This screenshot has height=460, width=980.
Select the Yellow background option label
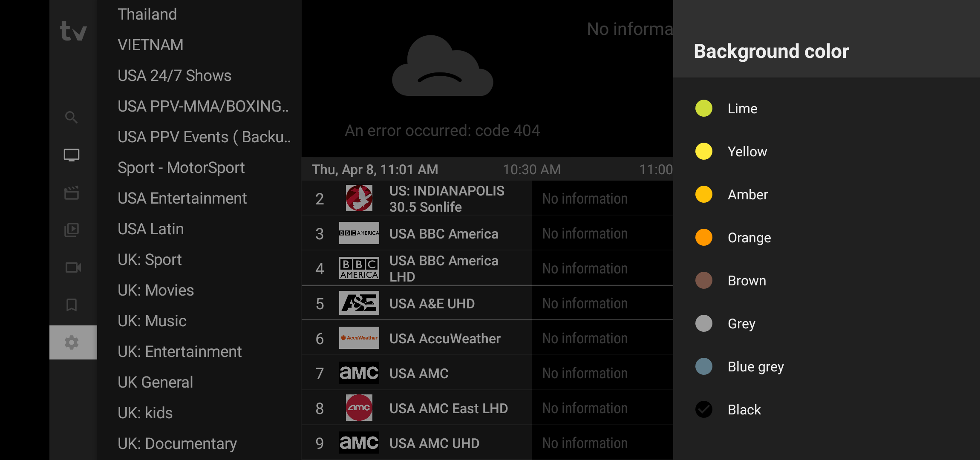tap(747, 152)
